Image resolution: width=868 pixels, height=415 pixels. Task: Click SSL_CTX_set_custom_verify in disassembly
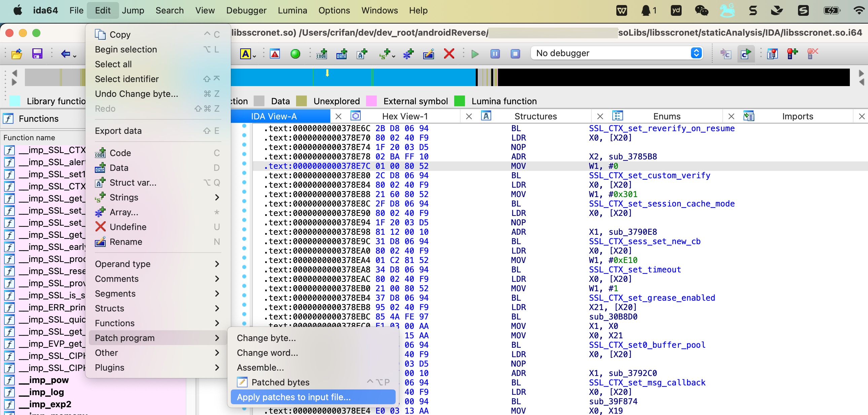tap(649, 175)
